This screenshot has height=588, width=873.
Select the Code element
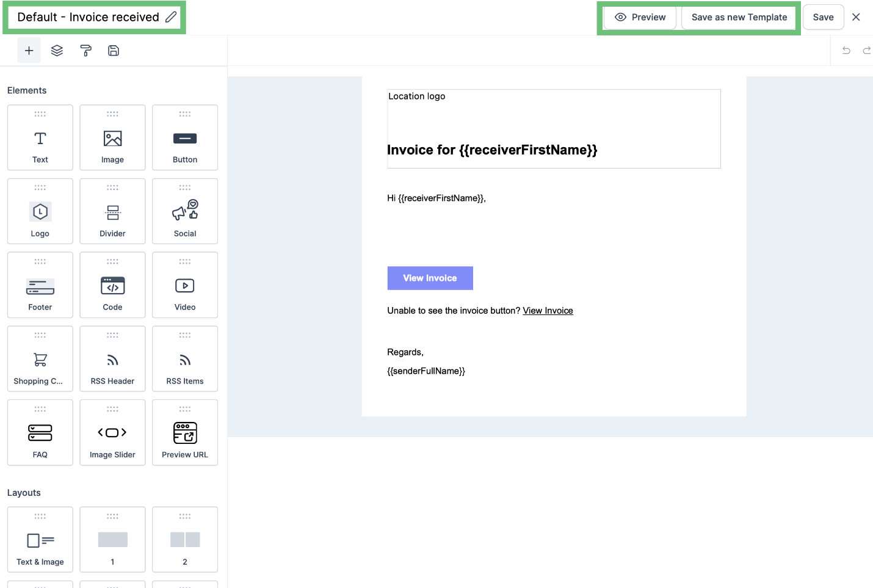112,285
